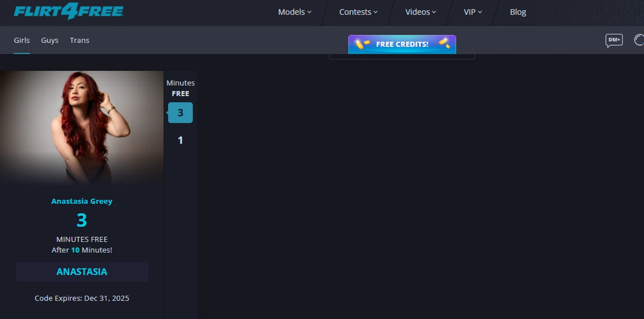Switch to the Guys tab
644x319 pixels.
click(50, 40)
